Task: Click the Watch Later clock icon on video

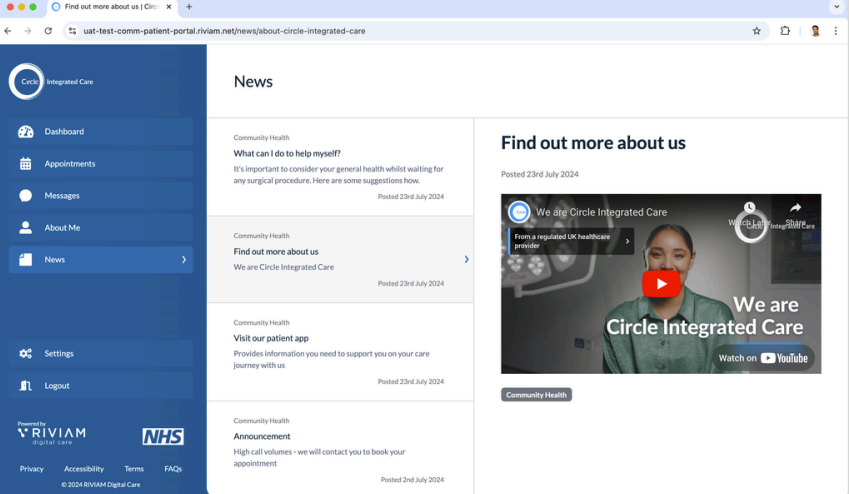Action: pos(750,209)
